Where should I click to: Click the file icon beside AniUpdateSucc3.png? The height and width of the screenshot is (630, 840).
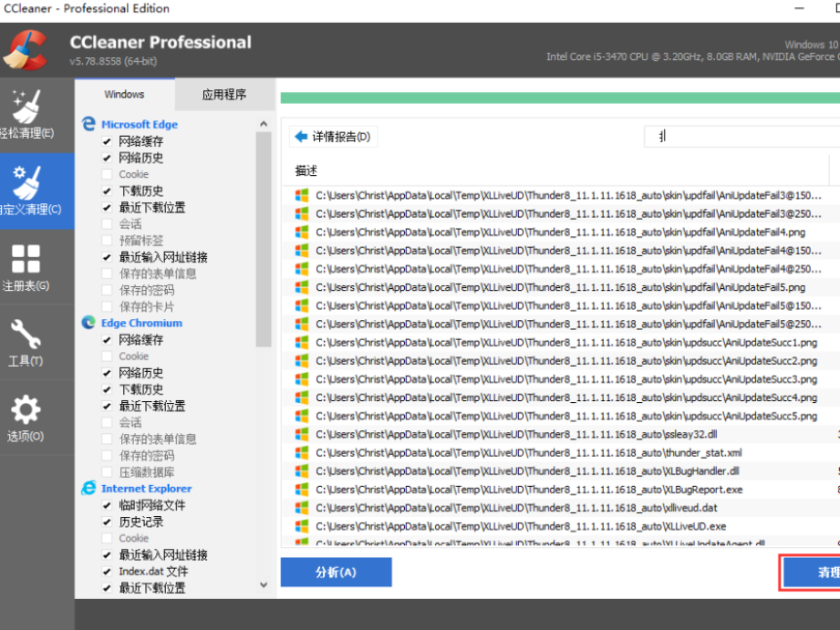(x=302, y=379)
